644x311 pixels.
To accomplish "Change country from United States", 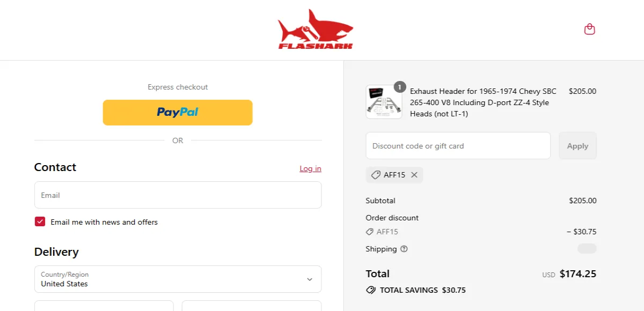I will [178, 279].
